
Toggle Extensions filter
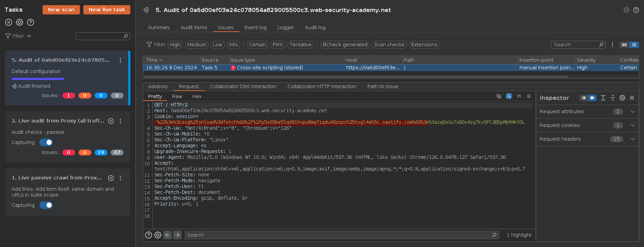click(424, 45)
